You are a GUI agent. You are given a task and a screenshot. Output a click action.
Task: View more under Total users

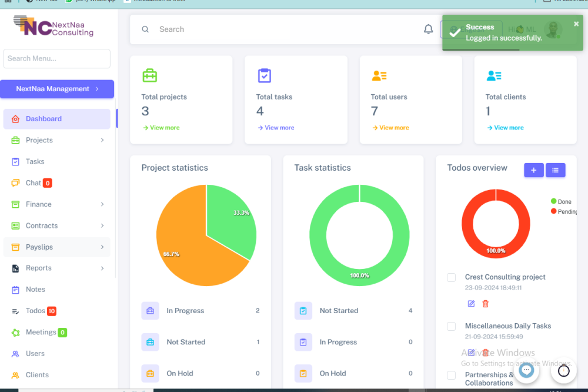[x=391, y=128]
